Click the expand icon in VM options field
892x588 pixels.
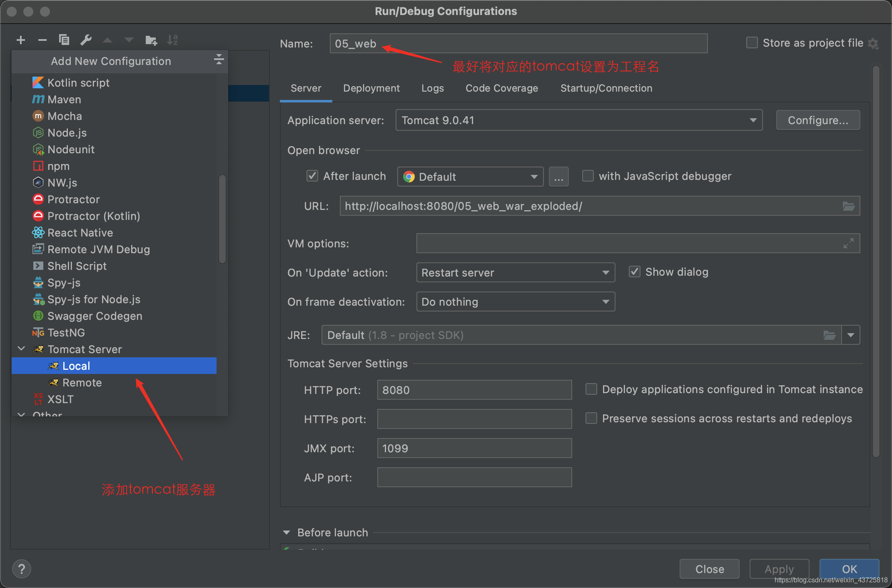848,243
